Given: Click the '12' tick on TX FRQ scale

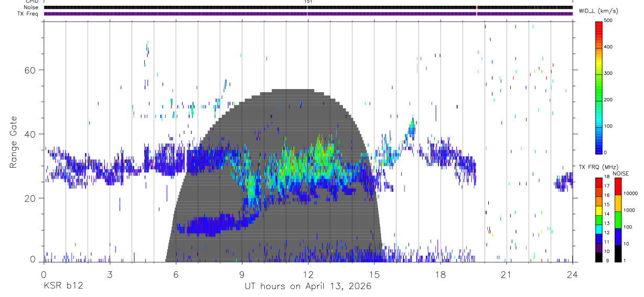Looking at the screenshot, I should pyautogui.click(x=607, y=233).
